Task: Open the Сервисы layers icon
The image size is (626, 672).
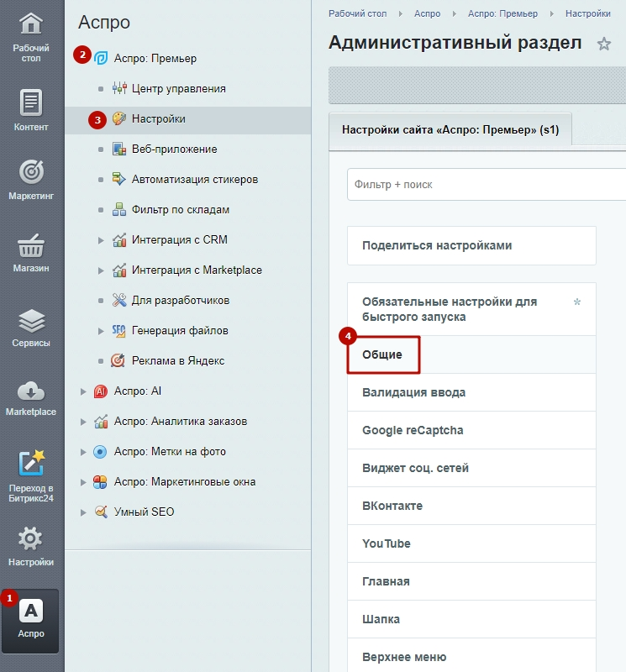Action: [31, 321]
